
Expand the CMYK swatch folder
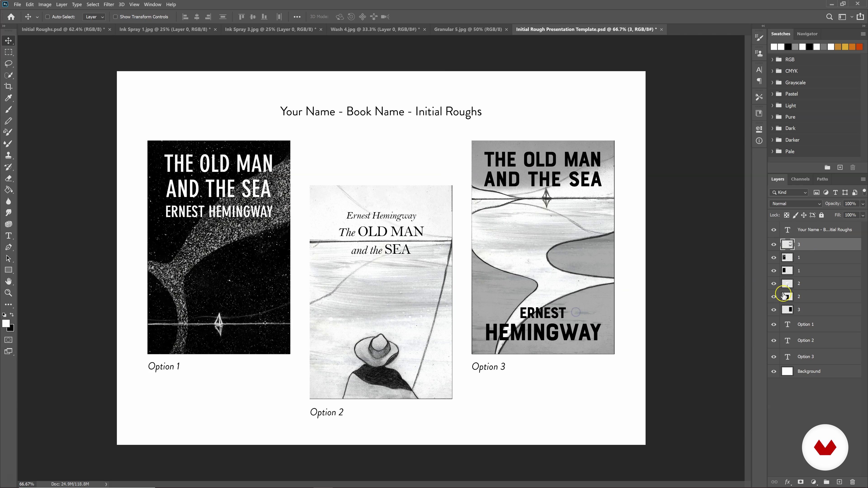[x=772, y=71]
